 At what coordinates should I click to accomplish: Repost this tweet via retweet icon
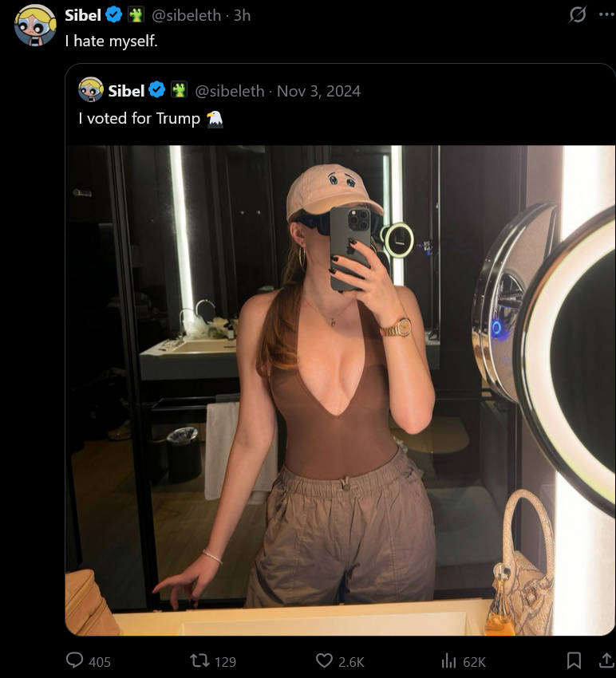[x=199, y=660]
